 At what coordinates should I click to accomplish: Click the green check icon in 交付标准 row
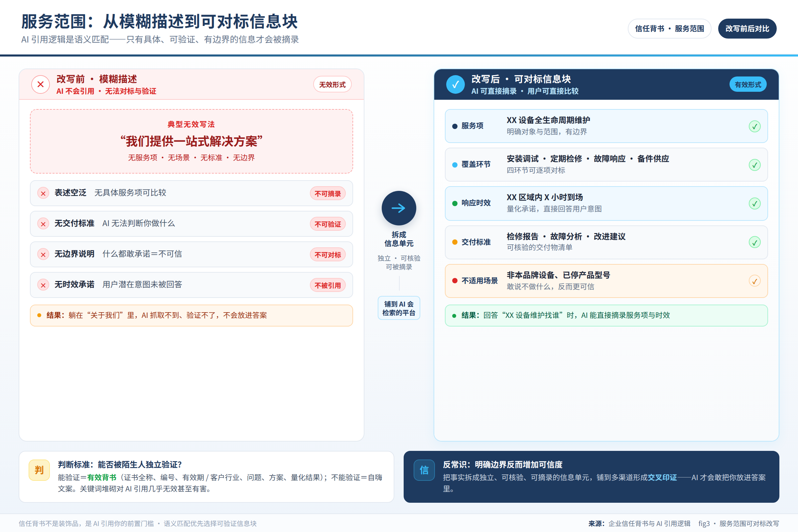754,242
